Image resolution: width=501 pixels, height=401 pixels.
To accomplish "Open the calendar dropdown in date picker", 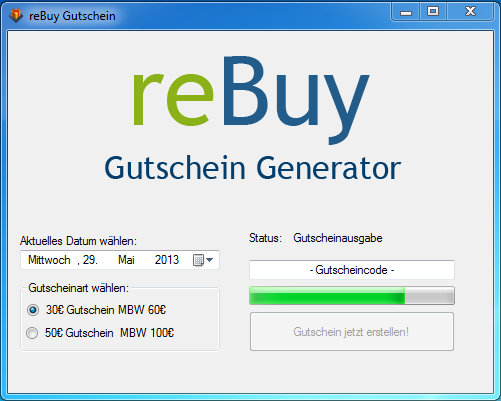I will pyautogui.click(x=203, y=260).
